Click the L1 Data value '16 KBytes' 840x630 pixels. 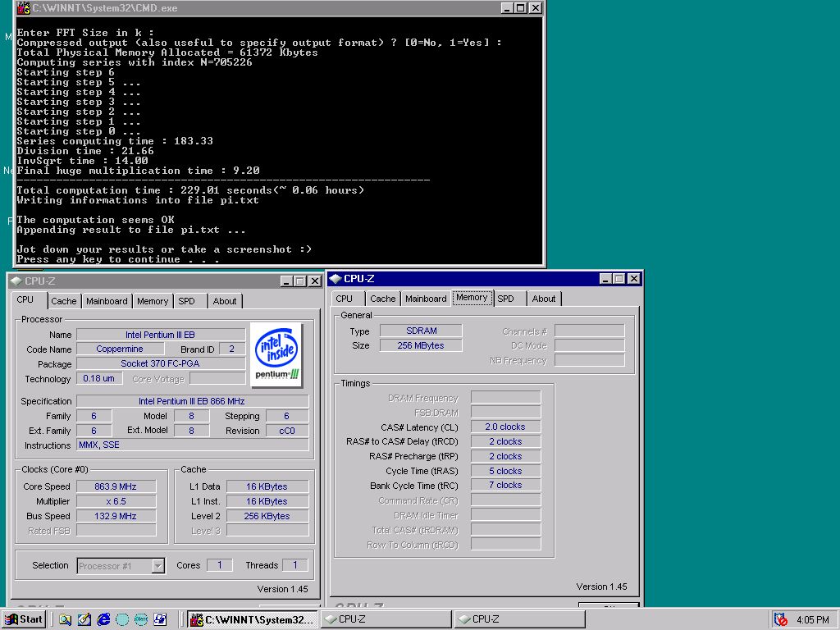[267, 486]
